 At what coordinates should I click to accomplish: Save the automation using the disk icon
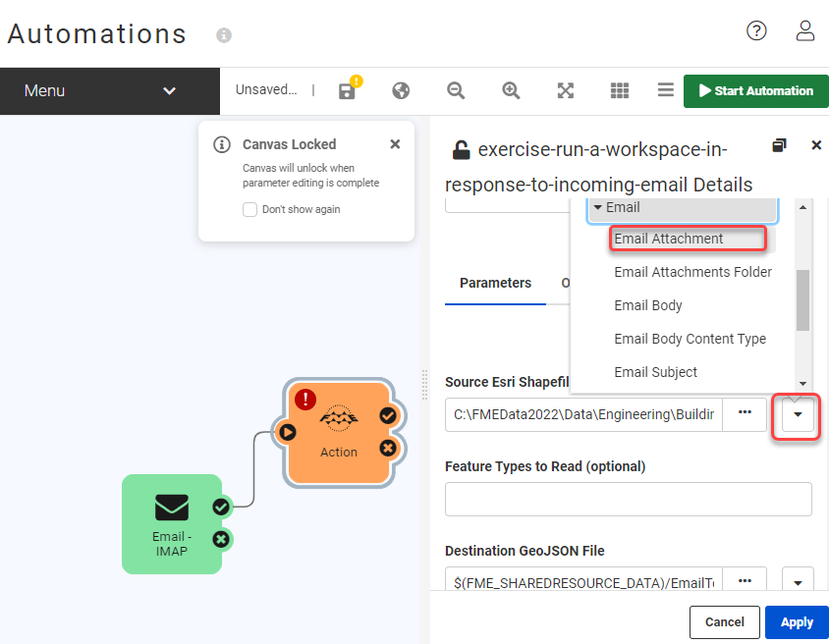348,90
